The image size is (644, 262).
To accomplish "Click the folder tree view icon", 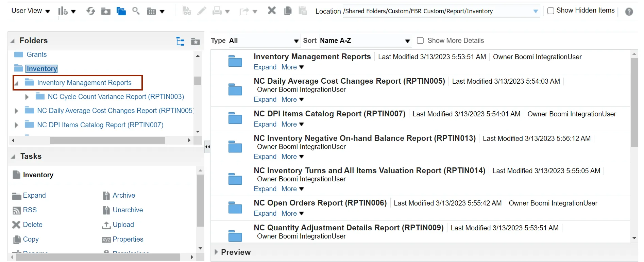I will tap(180, 41).
